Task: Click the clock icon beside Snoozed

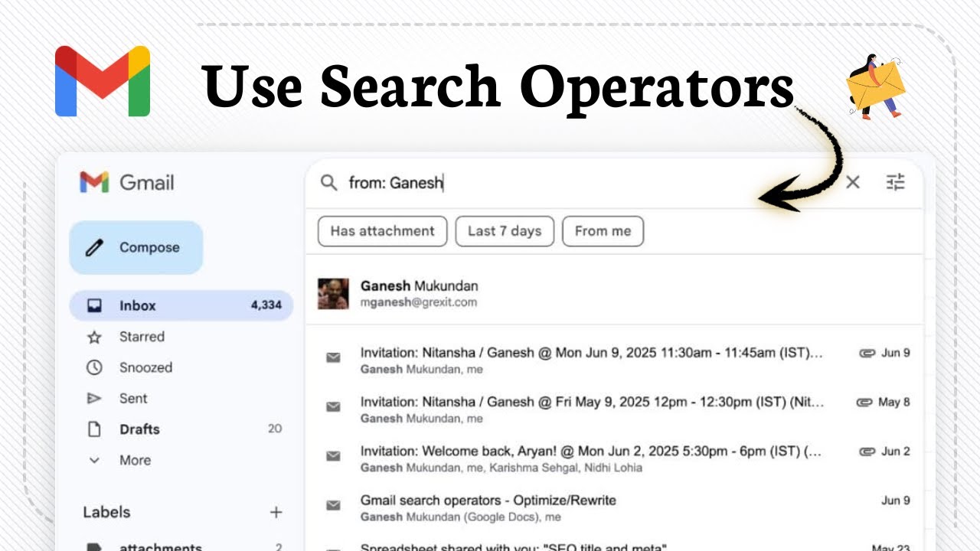Action: click(x=94, y=367)
